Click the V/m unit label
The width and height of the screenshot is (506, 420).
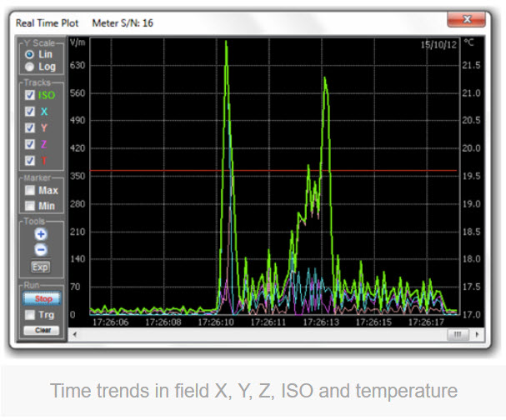click(78, 42)
